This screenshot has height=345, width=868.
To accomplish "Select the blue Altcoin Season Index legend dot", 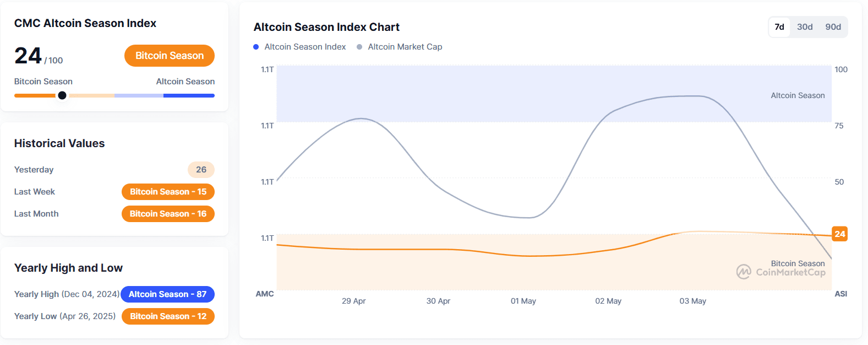I will coord(255,47).
